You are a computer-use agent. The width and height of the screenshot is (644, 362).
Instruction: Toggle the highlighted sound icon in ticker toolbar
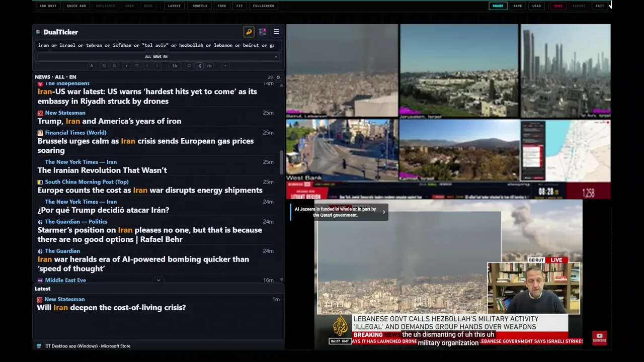pos(199,66)
